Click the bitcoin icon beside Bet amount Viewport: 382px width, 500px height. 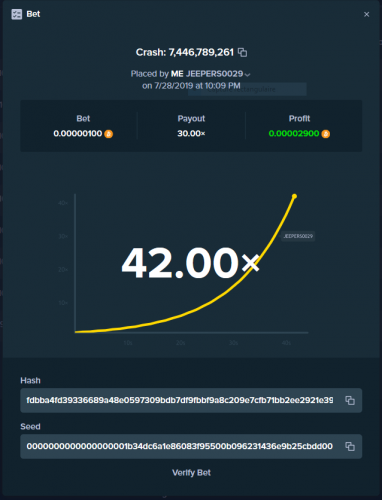[108, 134]
